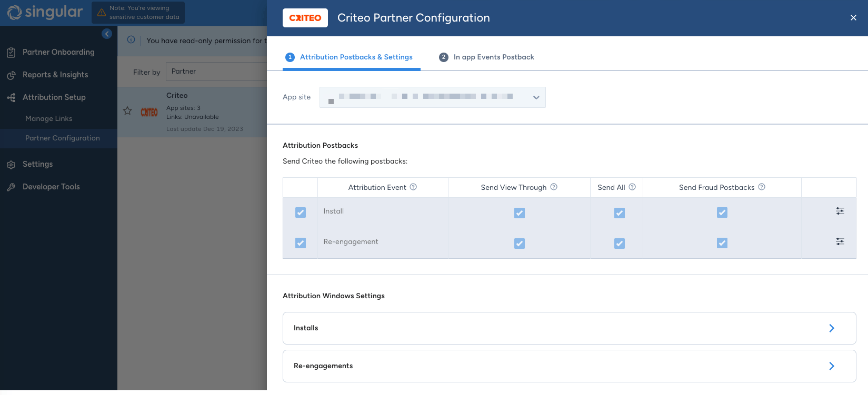Click the Send Fraud Postbacks help icon
This screenshot has width=868, height=395.
tap(762, 187)
